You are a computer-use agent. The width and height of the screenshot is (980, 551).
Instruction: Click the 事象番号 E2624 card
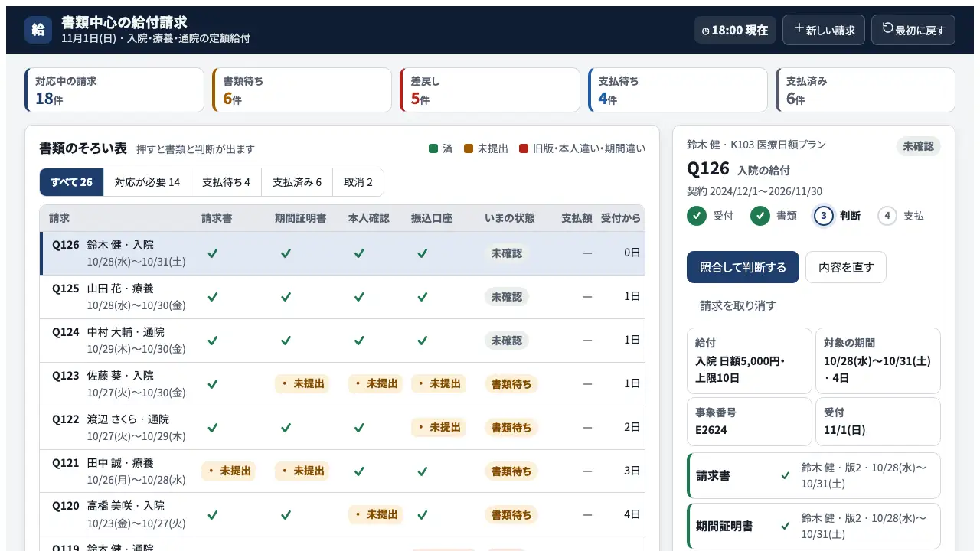[749, 421]
